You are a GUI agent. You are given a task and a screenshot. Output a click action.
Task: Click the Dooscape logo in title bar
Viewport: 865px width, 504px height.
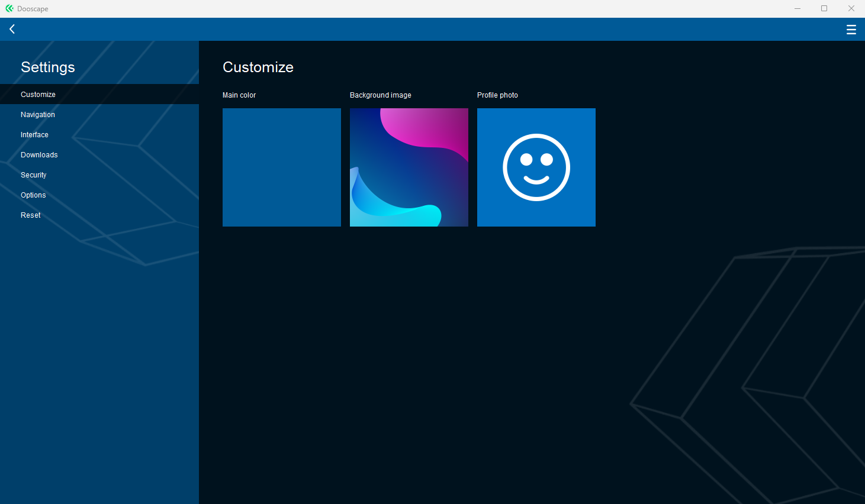point(9,8)
